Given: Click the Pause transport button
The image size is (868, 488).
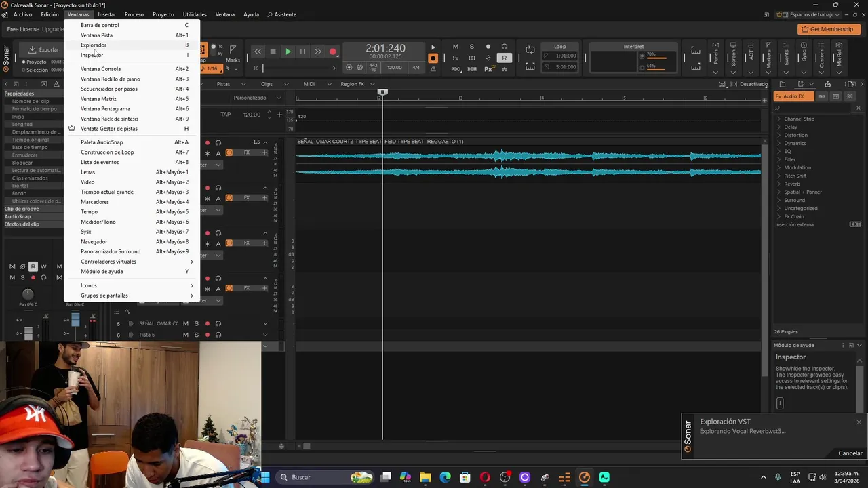Looking at the screenshot, I should 302,52.
